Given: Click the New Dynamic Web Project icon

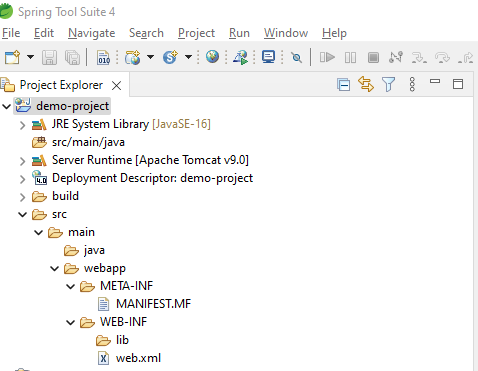Looking at the screenshot, I should (133, 57).
